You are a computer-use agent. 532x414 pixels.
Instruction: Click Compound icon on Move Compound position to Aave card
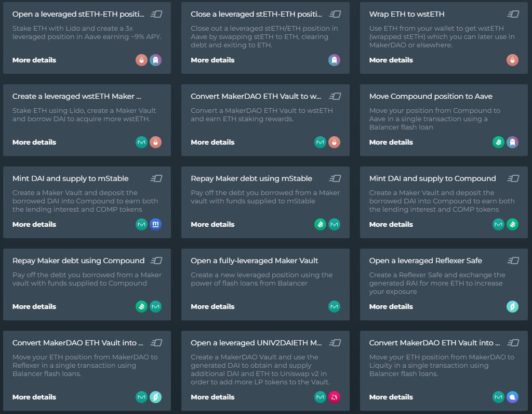498,143
